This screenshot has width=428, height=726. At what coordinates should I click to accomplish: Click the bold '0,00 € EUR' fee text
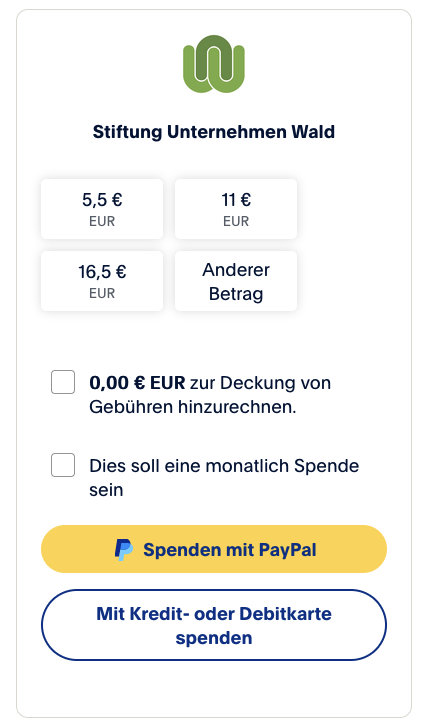tap(137, 383)
